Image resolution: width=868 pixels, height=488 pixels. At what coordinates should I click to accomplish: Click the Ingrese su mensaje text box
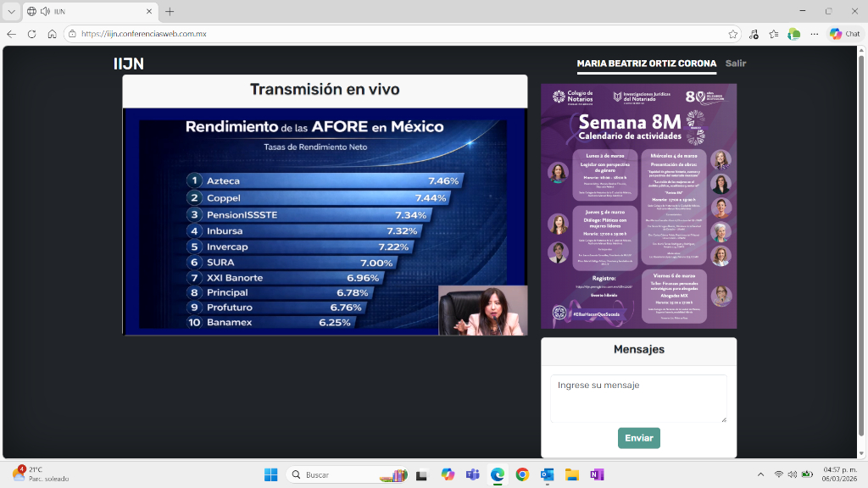[x=639, y=398]
